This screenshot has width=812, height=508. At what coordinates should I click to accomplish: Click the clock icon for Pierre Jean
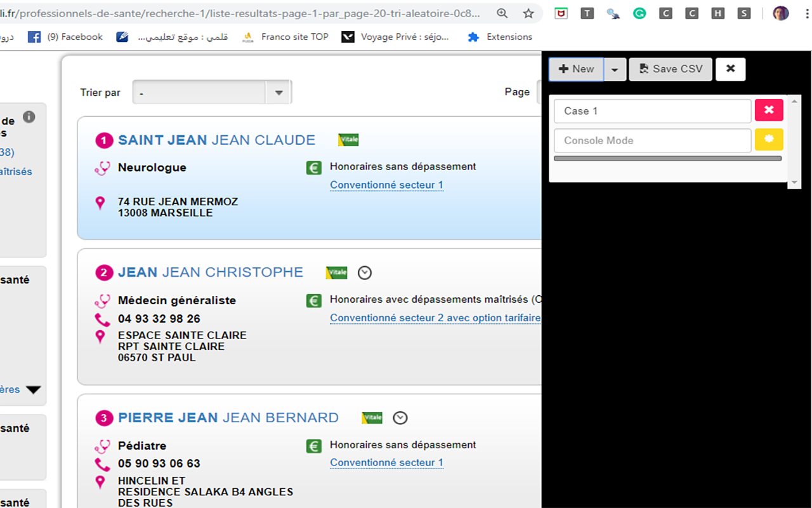(x=400, y=418)
